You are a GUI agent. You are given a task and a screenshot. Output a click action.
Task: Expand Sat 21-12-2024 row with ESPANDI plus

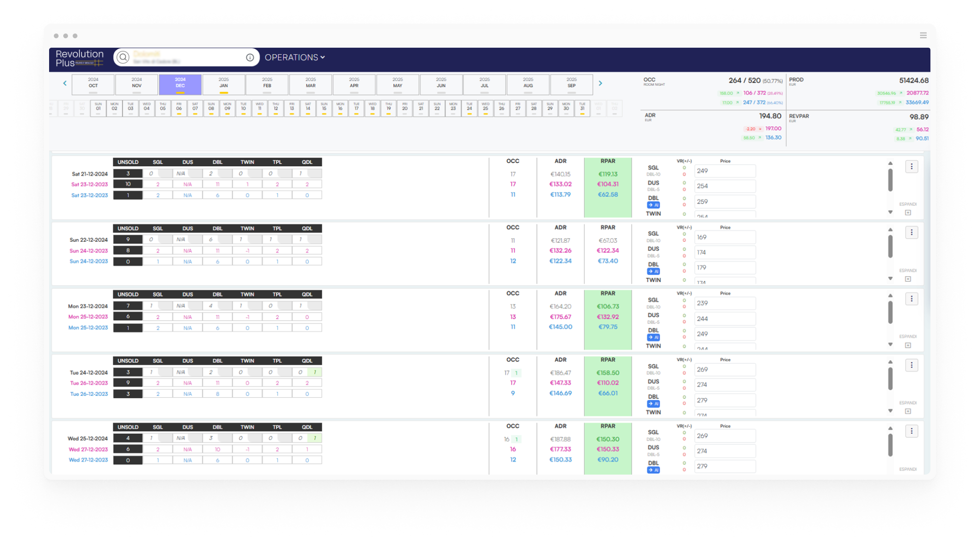click(908, 212)
